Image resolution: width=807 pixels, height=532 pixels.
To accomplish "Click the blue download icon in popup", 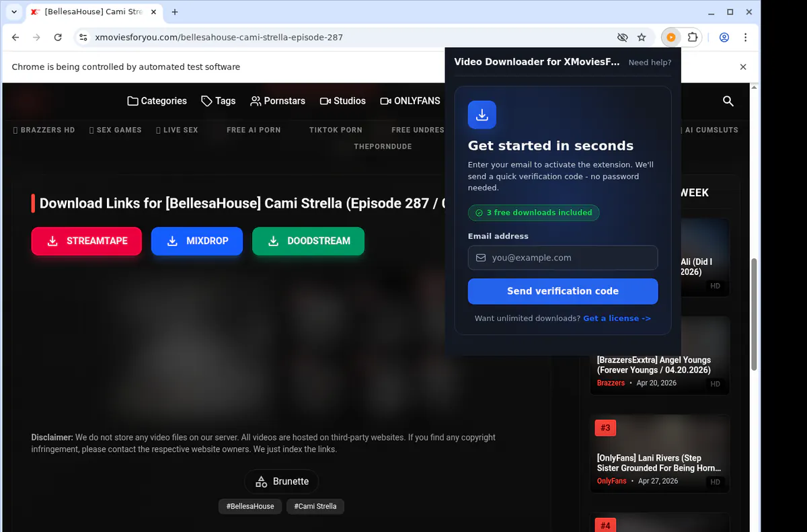I will 482,115.
